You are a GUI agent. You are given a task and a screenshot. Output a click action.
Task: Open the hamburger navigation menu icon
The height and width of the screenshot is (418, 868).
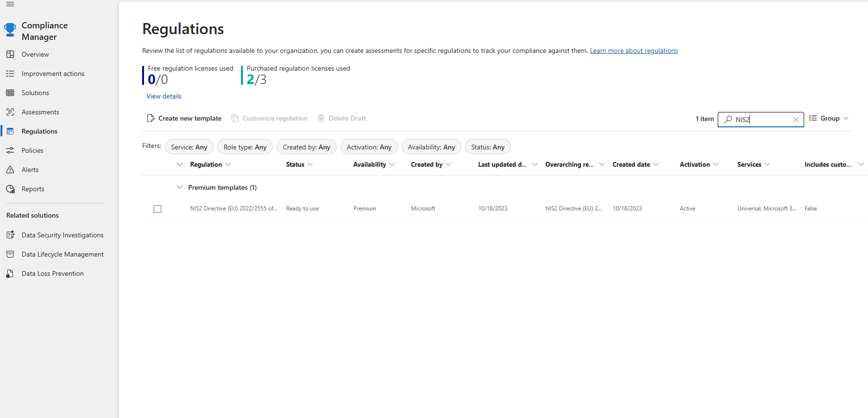click(x=10, y=4)
